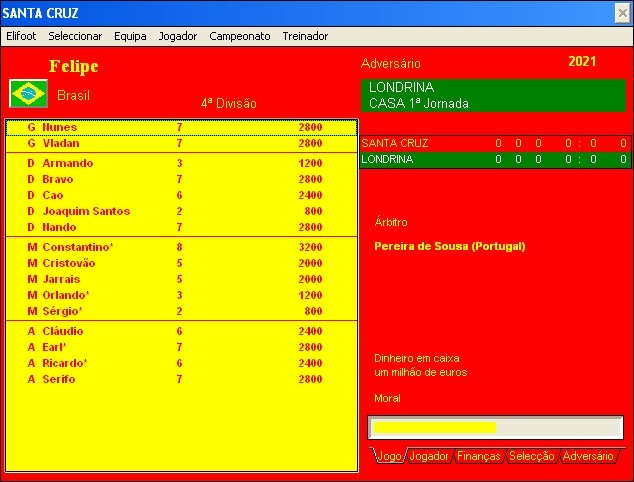
Task: Open the Equipa menu
Action: [x=130, y=36]
